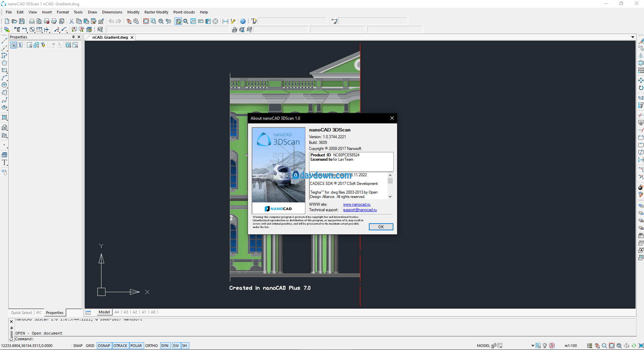Open the dimension style combo box
This screenshot has height=350, width=644.
372,21
